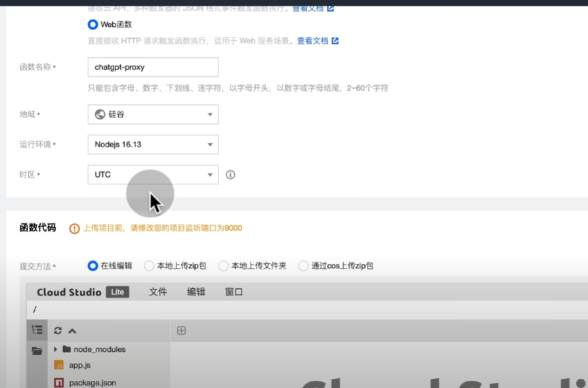Select 本地上传zip包 option

149,266
